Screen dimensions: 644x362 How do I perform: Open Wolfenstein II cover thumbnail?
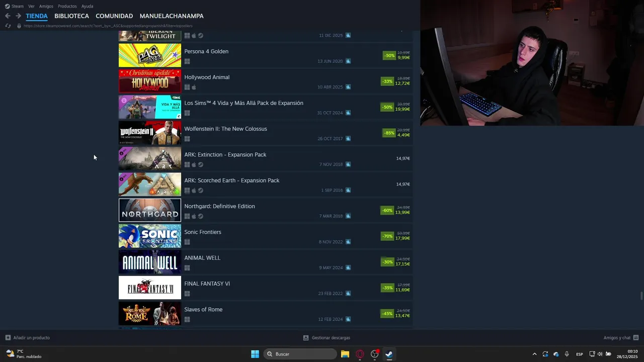[150, 133]
